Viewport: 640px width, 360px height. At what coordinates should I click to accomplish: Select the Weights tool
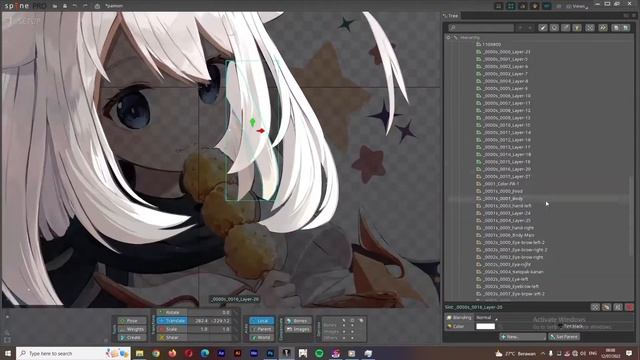click(x=131, y=329)
